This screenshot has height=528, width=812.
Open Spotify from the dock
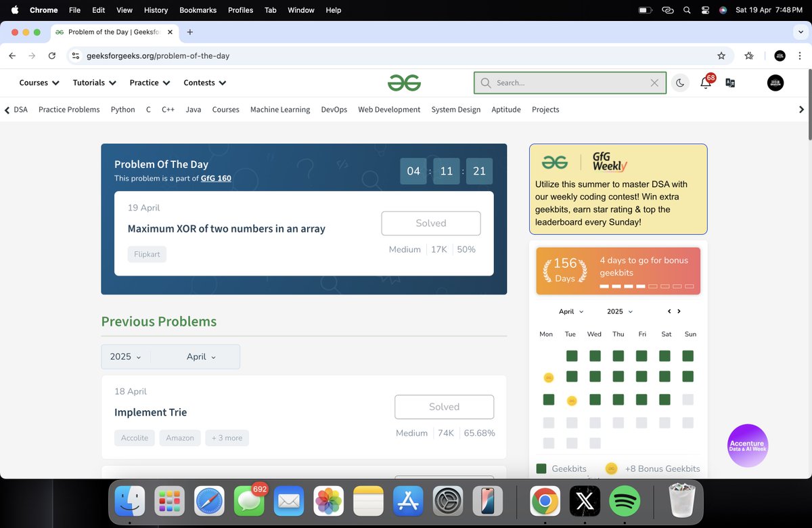click(625, 502)
